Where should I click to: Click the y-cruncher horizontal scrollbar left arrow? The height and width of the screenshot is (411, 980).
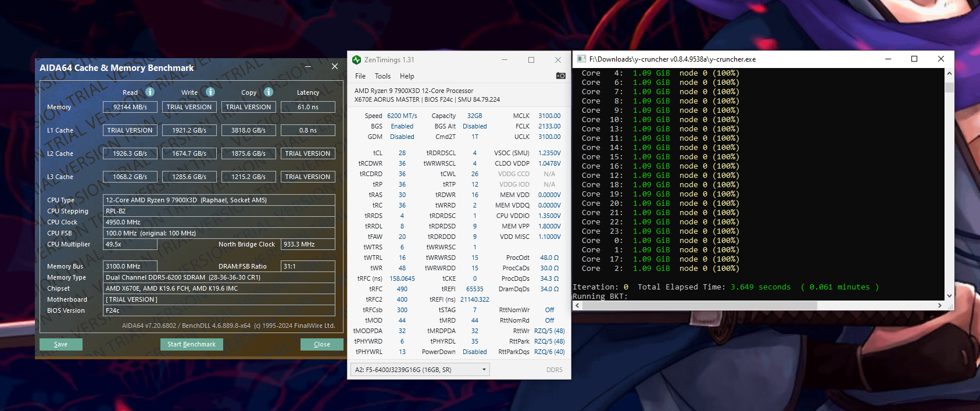click(x=577, y=305)
